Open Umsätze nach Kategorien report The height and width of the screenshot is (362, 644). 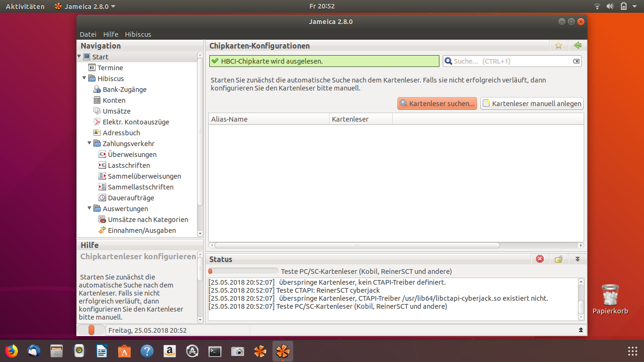(x=143, y=220)
